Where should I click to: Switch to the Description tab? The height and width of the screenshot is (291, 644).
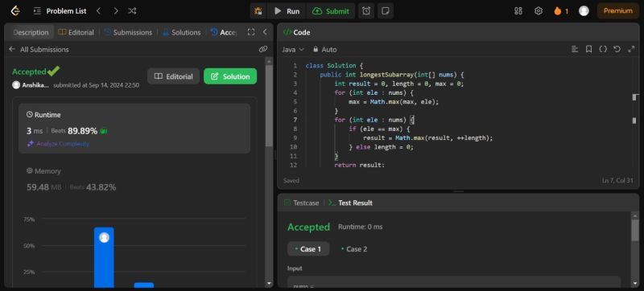(31, 32)
